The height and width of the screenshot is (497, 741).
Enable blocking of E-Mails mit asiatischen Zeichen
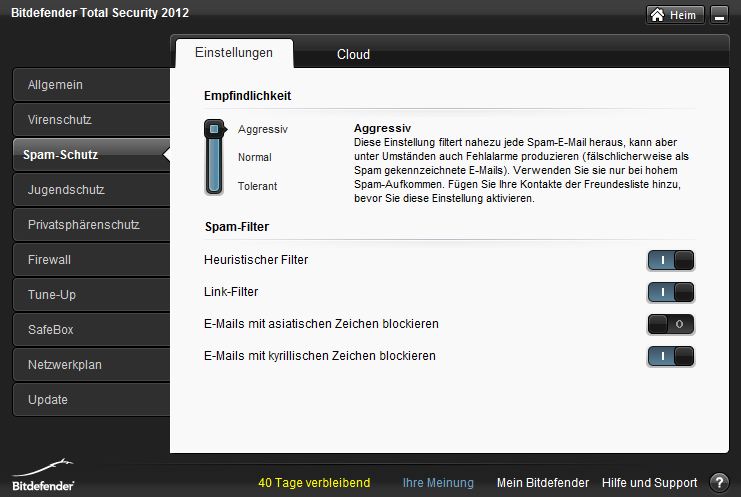[x=671, y=325]
